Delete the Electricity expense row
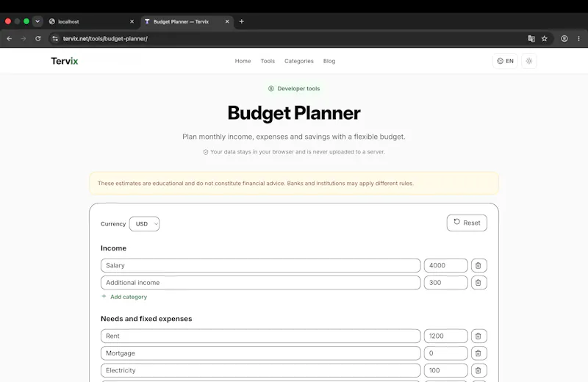Screen dimensions: 588x382 479,370
